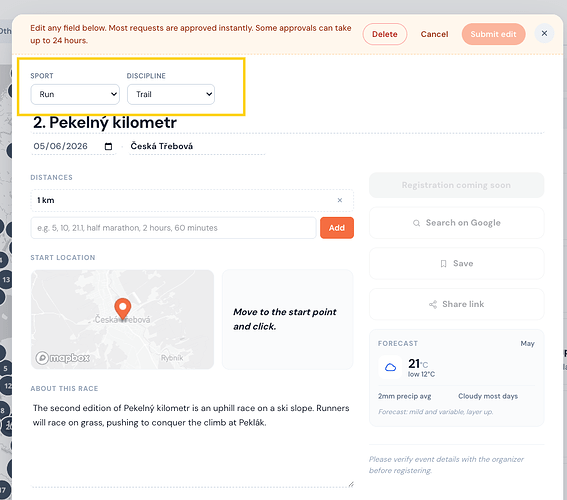Viewport: 567px width, 500px height.
Task: Open the calendar date picker icon
Action: (x=108, y=146)
